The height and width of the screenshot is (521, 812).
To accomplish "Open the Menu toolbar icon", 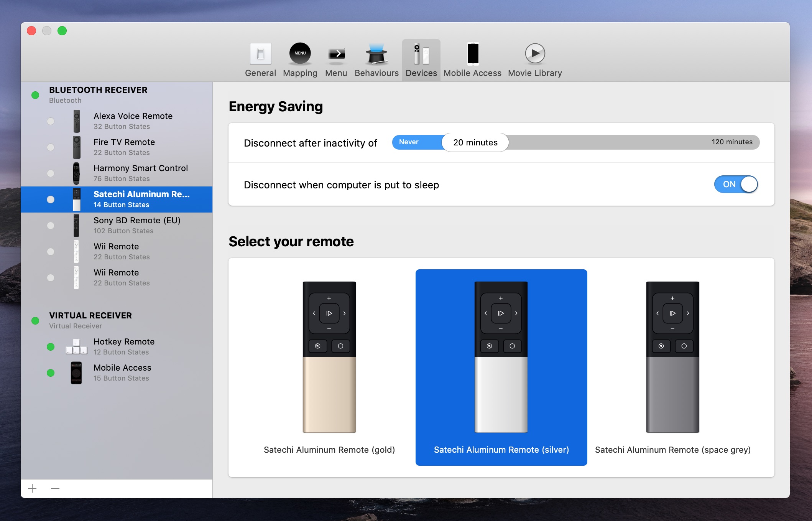I will 336,54.
